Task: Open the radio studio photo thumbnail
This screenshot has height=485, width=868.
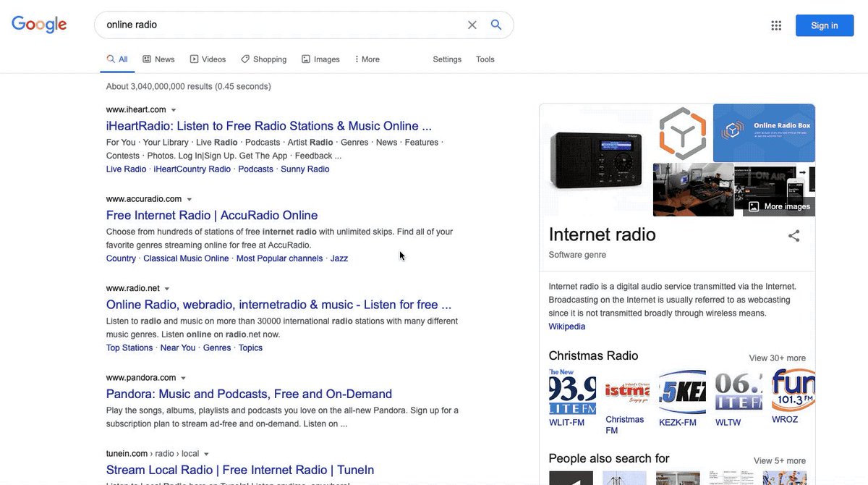Action: [693, 190]
